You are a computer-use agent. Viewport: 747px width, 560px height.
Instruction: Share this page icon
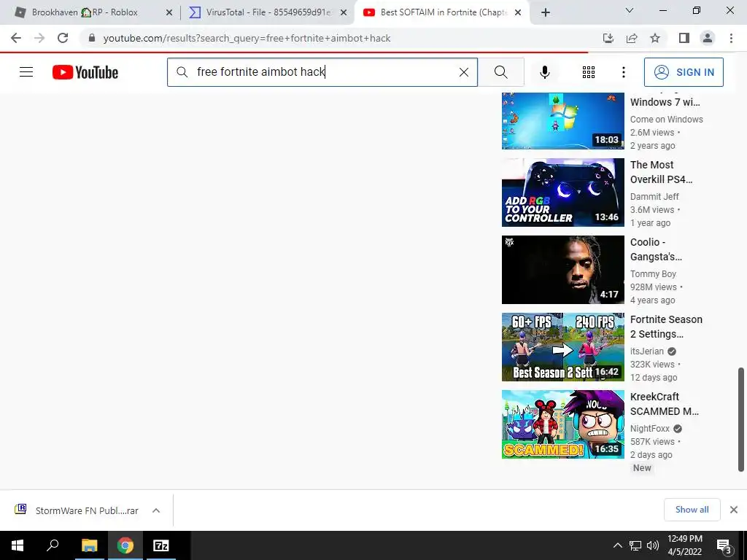coord(632,38)
